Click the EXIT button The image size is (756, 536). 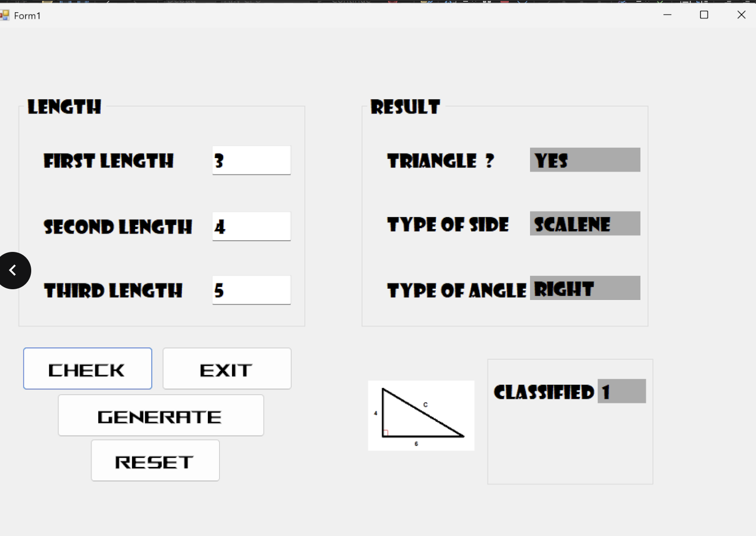227,369
